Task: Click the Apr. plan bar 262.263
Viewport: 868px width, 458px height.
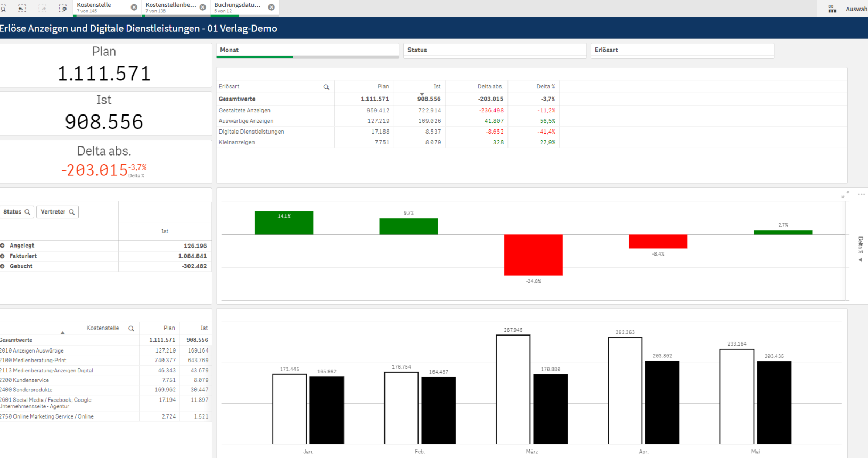Action: [625, 390]
